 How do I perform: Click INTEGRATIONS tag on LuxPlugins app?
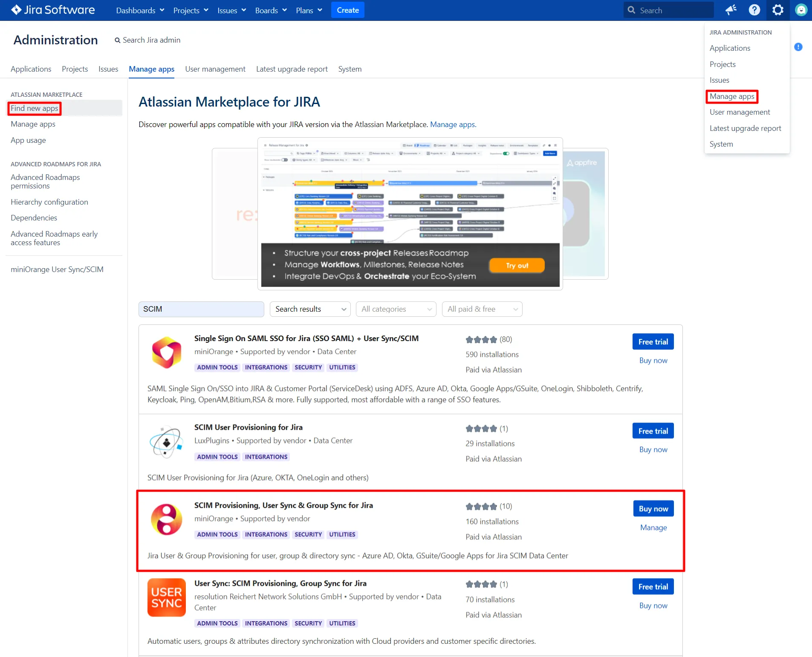click(x=266, y=457)
